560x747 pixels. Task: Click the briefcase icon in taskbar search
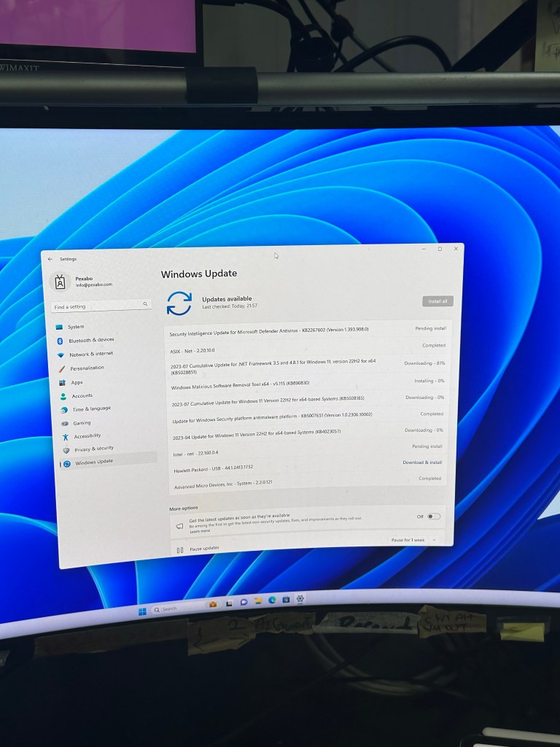click(212, 604)
